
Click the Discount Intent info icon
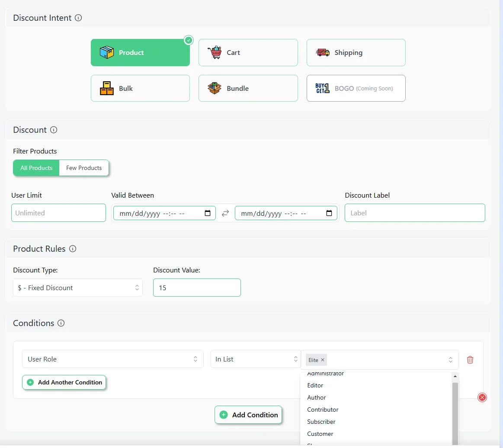pos(78,18)
